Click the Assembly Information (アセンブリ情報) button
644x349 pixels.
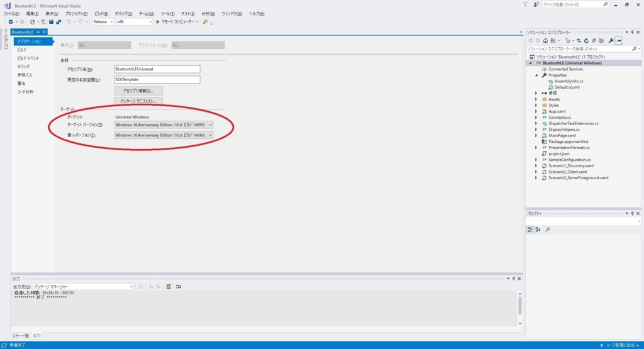[138, 91]
